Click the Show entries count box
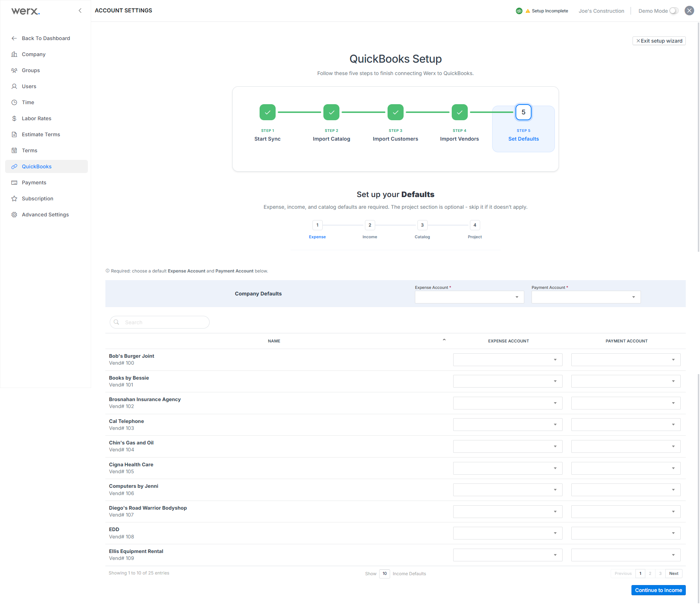The image size is (700, 604). tap(385, 574)
